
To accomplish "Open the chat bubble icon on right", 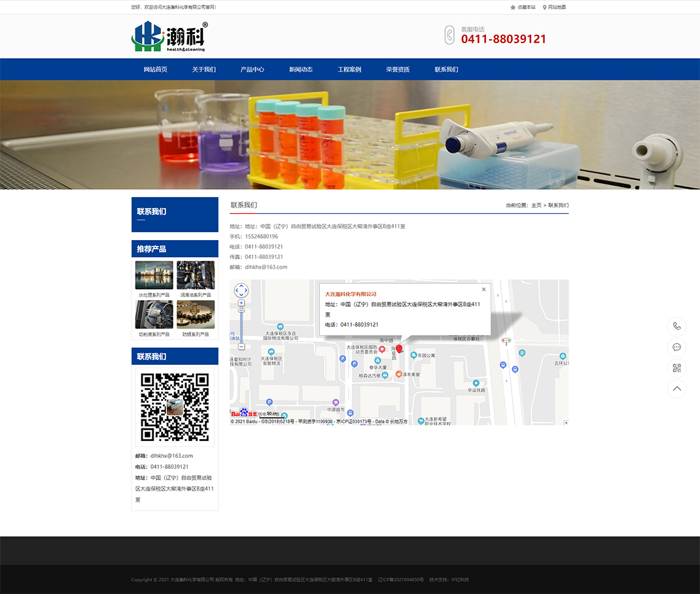I will pos(676,347).
